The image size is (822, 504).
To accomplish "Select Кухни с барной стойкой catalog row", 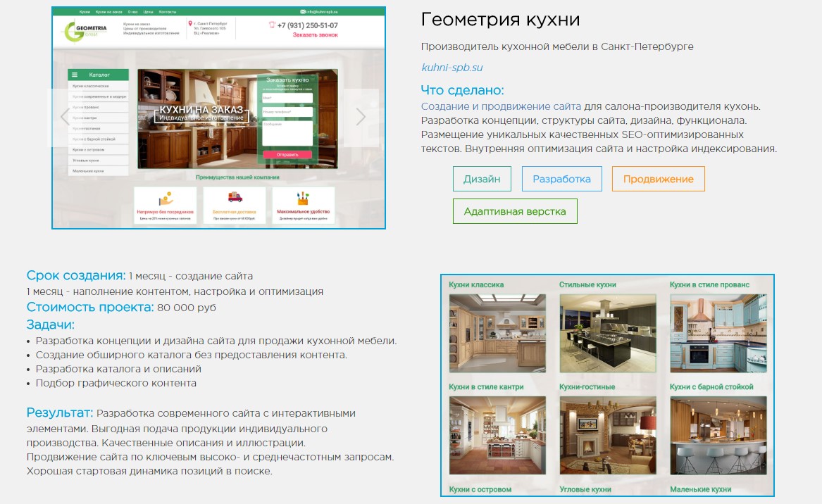I will (x=98, y=139).
